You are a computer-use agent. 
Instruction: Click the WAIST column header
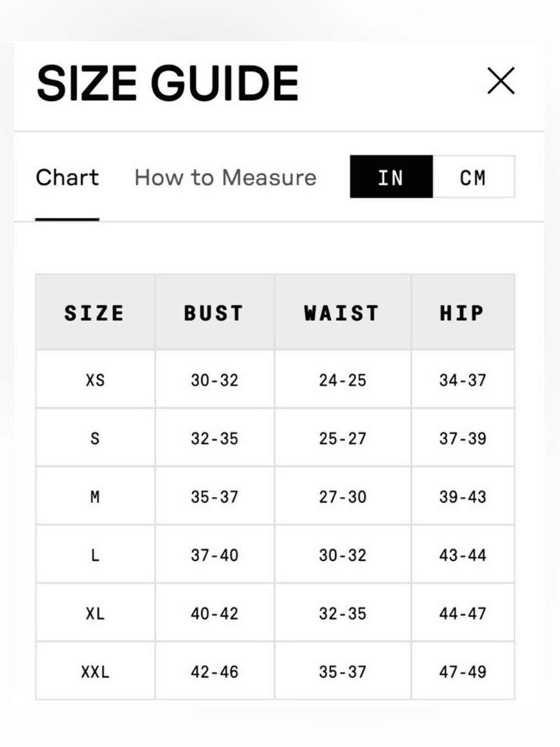point(342,313)
